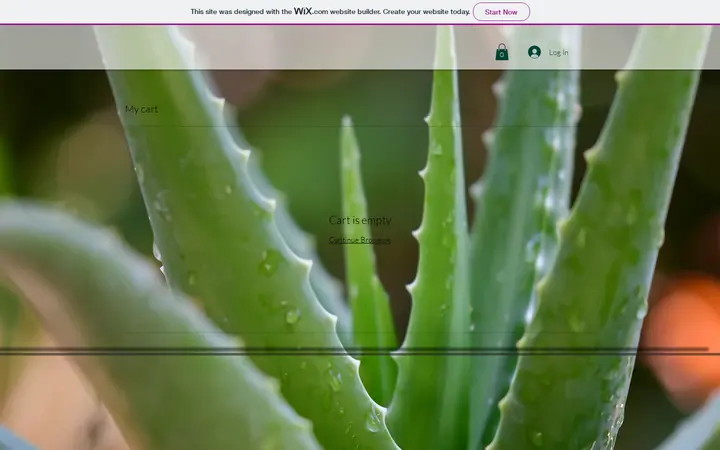Click the 'My cart' heading text
The width and height of the screenshot is (720, 450).
click(141, 109)
